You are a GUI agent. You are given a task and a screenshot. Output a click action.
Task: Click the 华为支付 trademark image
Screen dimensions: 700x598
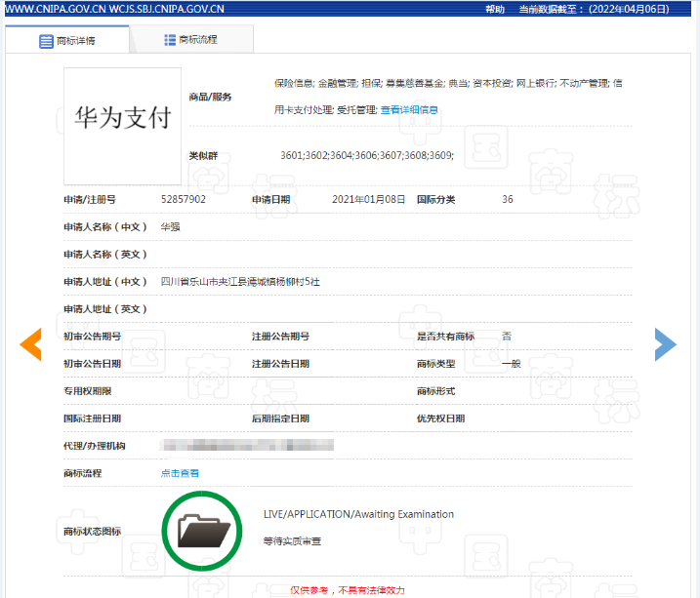pyautogui.click(x=122, y=126)
